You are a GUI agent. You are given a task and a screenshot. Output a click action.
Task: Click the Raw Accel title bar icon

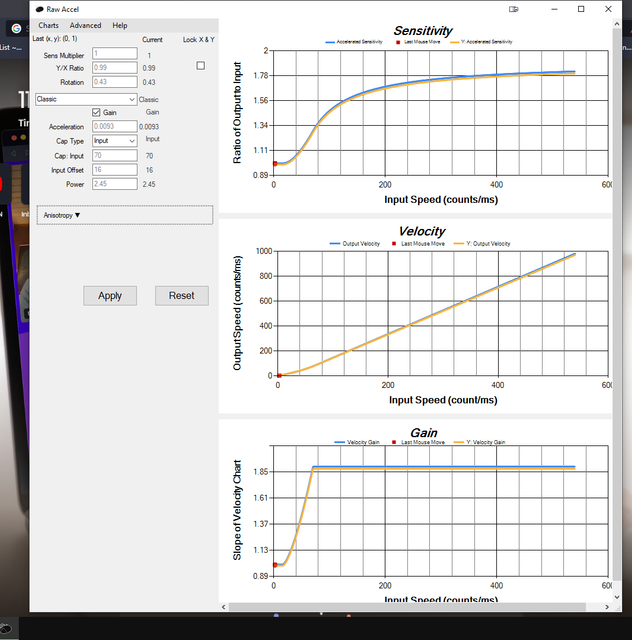coord(39,9)
